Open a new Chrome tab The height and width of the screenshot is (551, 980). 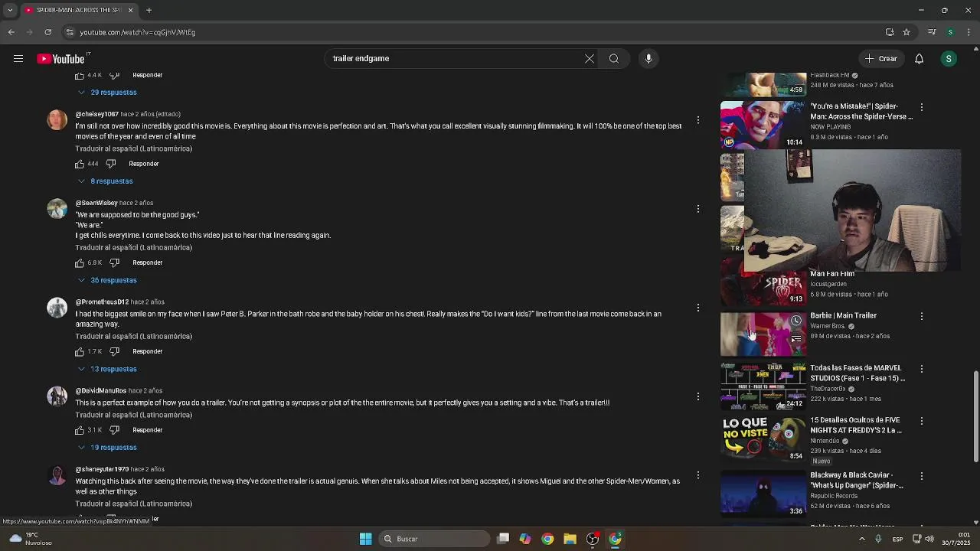(149, 10)
